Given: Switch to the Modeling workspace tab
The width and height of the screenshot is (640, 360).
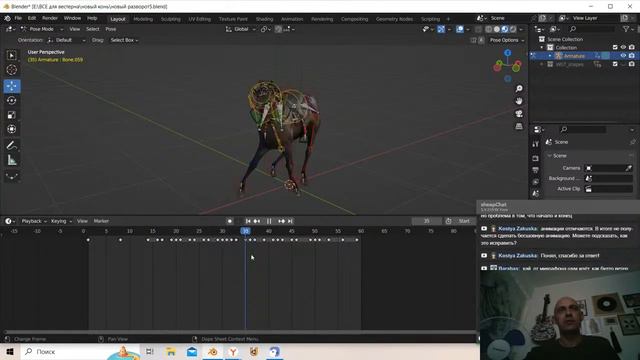Looking at the screenshot, I should (143, 19).
